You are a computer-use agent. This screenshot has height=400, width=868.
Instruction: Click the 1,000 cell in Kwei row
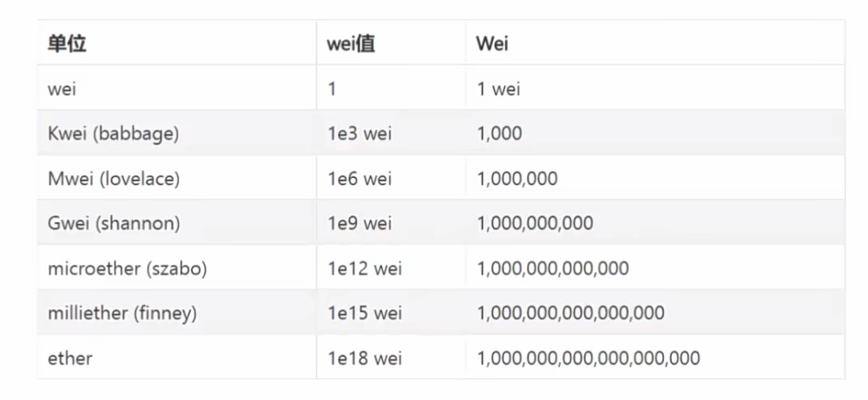click(x=499, y=133)
